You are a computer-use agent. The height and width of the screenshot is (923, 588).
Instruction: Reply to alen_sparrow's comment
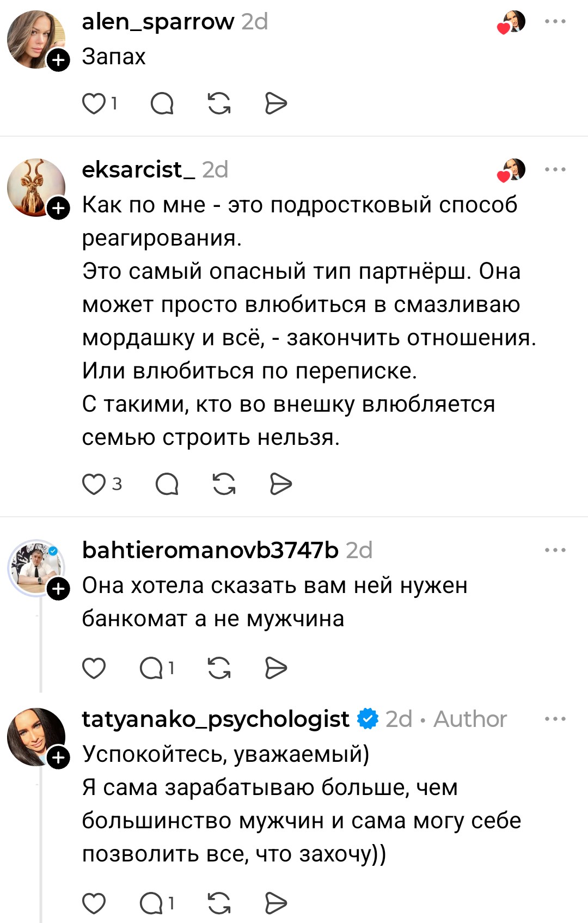[162, 103]
